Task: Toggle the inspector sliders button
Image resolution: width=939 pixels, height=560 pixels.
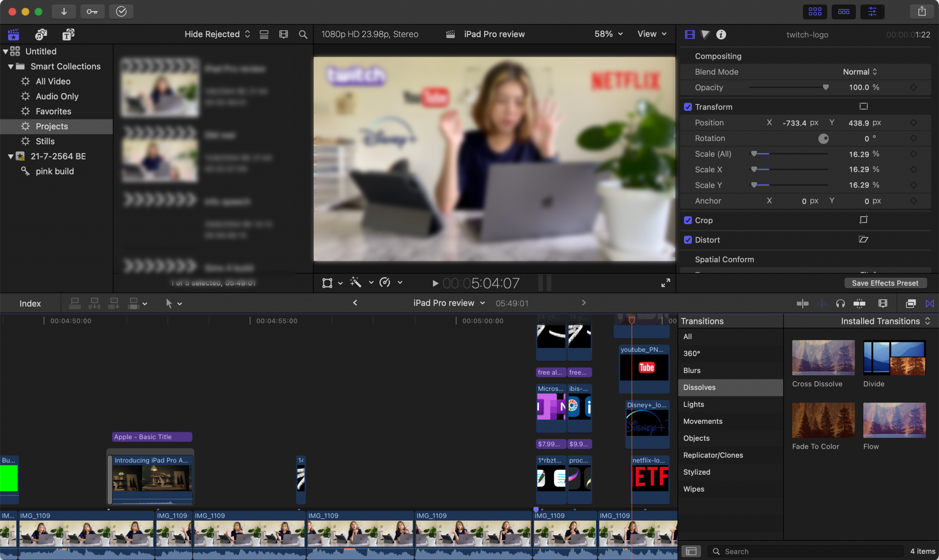Action: 872,11
